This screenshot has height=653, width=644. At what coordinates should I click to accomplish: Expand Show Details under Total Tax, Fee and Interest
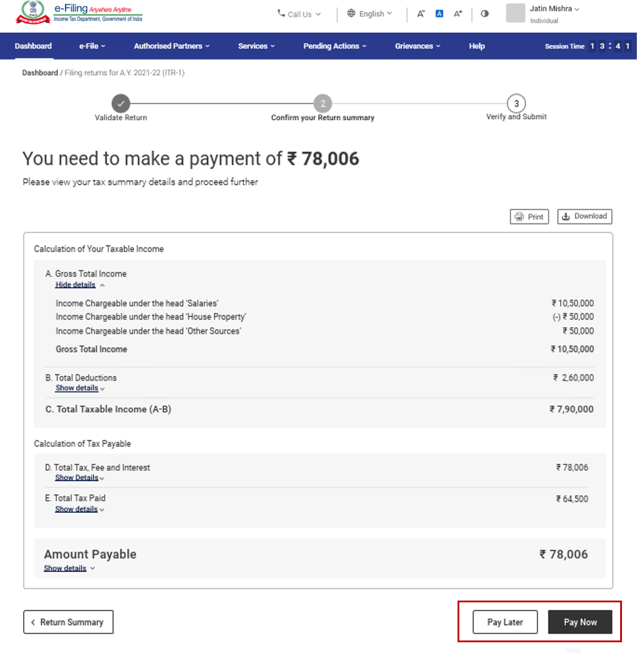(x=76, y=477)
